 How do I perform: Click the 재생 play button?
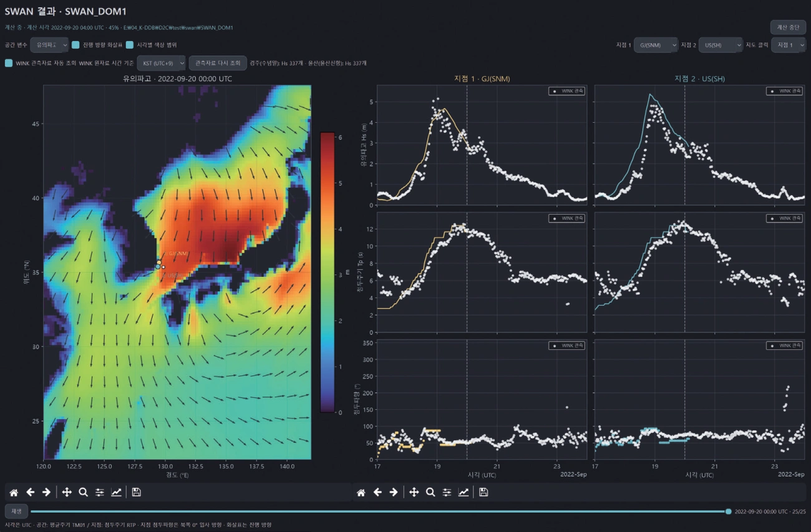click(x=16, y=511)
